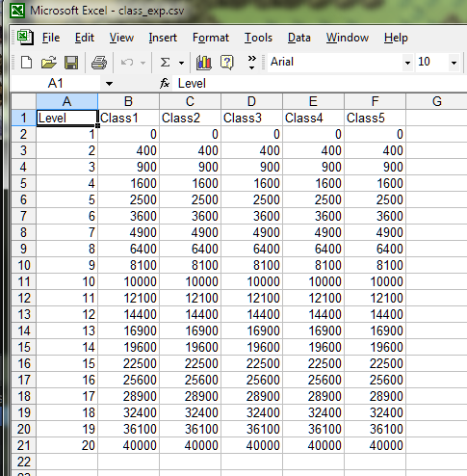Open the Data menu
The image size is (467, 476).
[299, 38]
